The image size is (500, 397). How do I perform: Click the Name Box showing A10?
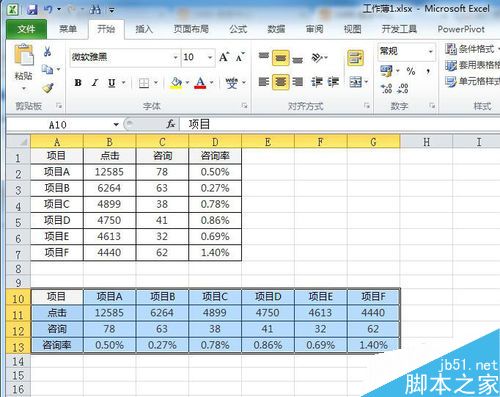click(x=58, y=125)
